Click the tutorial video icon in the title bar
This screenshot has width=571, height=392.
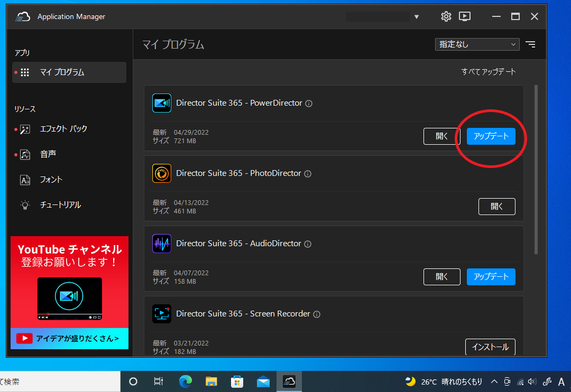coord(465,16)
